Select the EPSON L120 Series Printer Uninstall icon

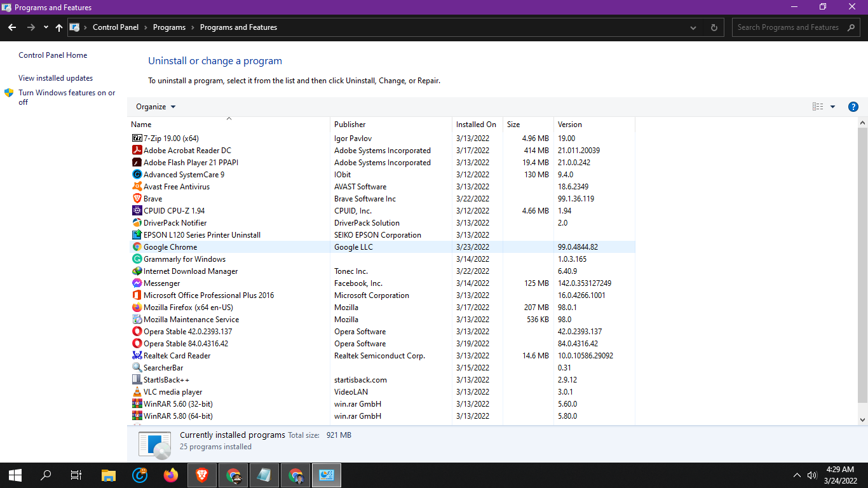click(137, 234)
